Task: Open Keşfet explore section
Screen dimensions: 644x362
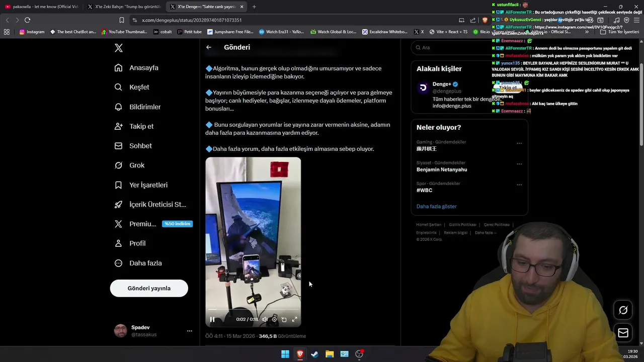Action: pos(132,87)
